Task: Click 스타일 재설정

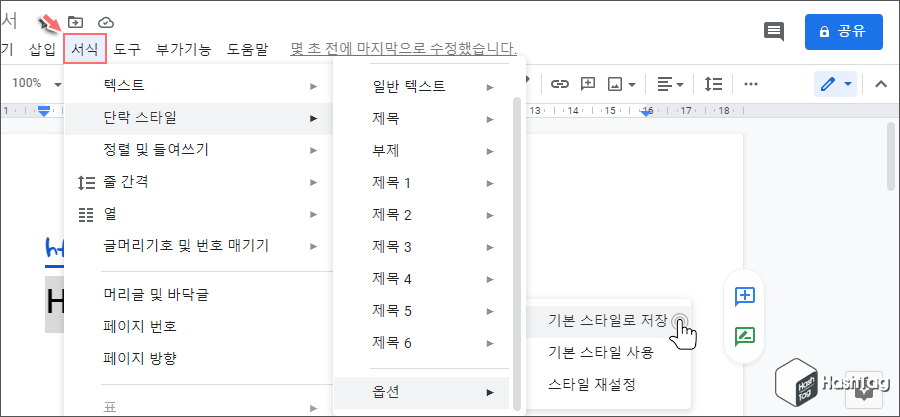Action: click(x=610, y=384)
